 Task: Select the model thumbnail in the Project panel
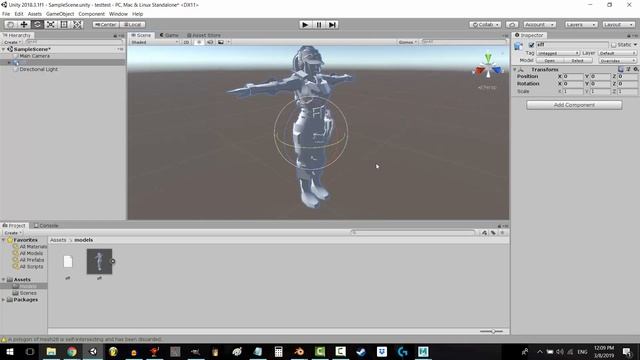(x=99, y=262)
